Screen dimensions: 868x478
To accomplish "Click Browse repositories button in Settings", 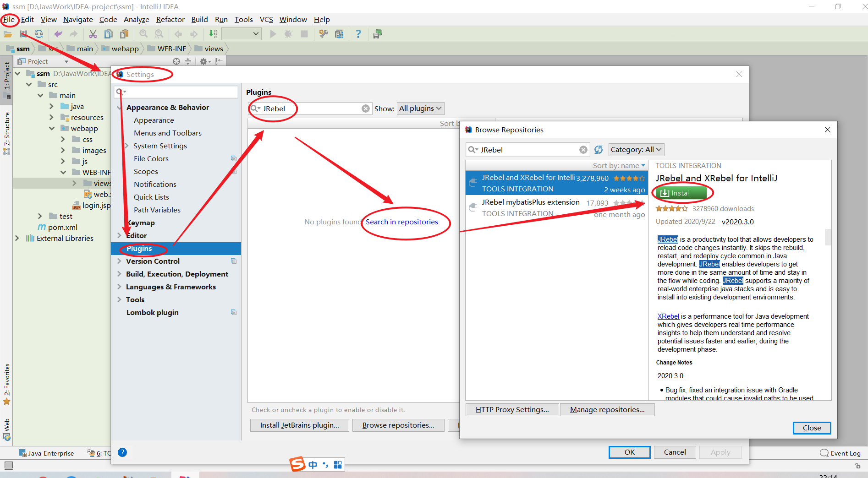I will point(398,425).
